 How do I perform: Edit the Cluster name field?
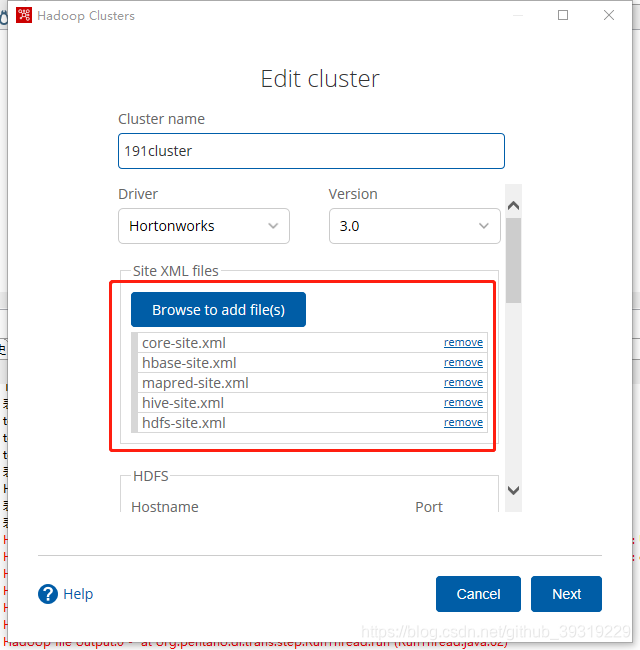click(x=311, y=151)
